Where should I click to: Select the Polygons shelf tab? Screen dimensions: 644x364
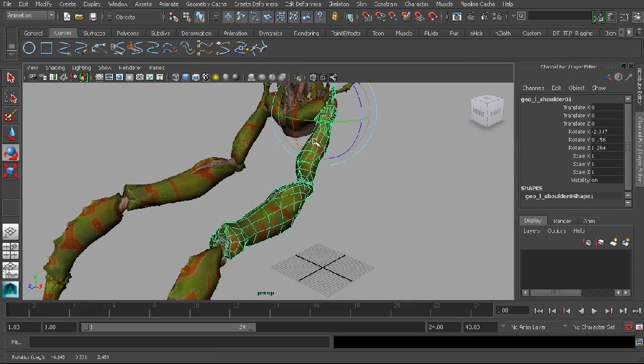[127, 33]
